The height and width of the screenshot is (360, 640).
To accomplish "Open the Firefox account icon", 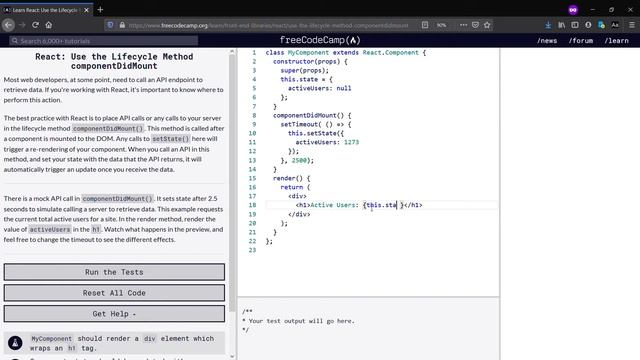I will (588, 25).
